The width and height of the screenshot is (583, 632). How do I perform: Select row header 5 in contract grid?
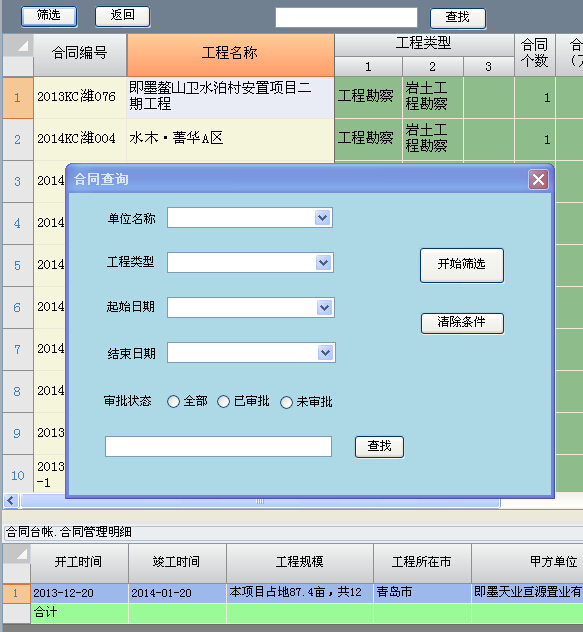pos(17,266)
